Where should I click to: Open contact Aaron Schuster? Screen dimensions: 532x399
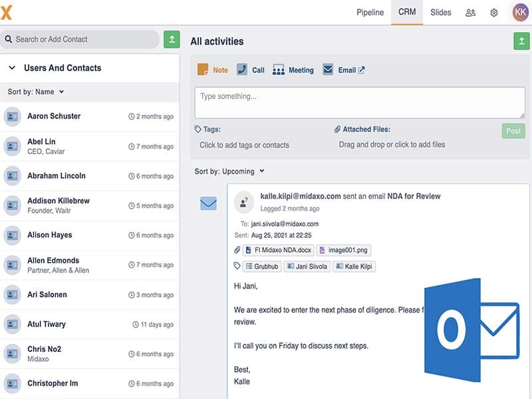coord(90,116)
